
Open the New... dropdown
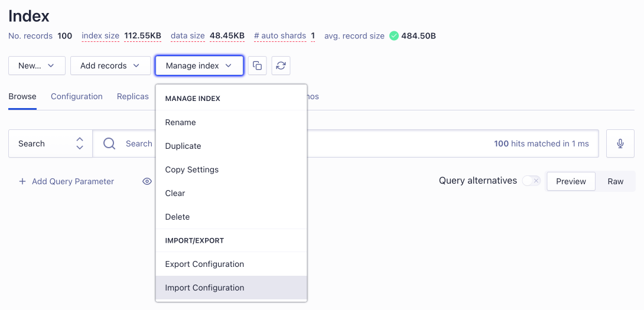[x=37, y=66]
